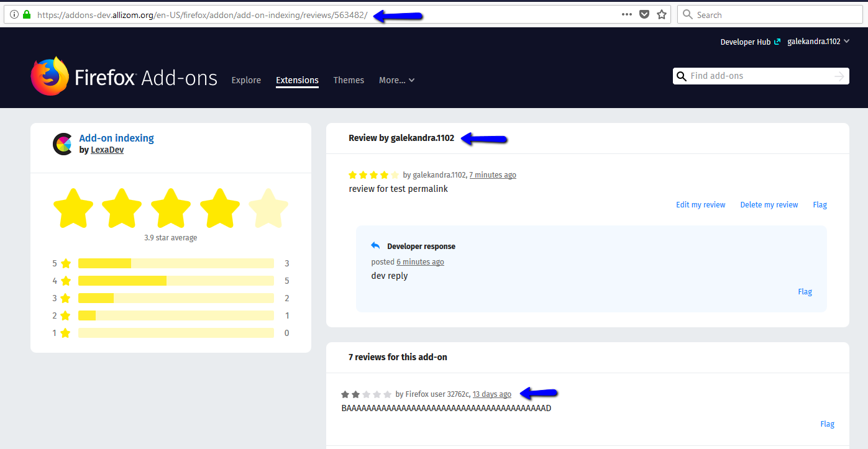Filter reviews by the 1-star rating bar

176,333
